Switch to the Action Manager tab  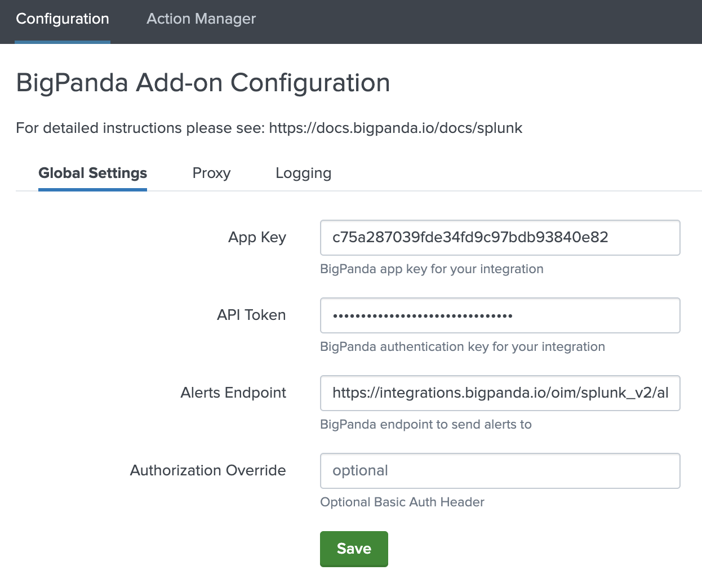coord(201,19)
